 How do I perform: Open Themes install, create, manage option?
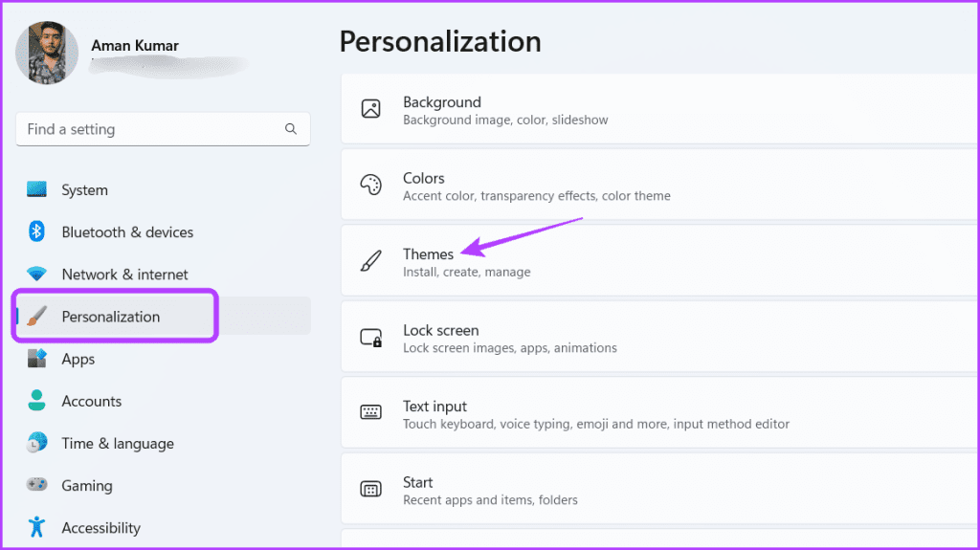pyautogui.click(x=660, y=260)
